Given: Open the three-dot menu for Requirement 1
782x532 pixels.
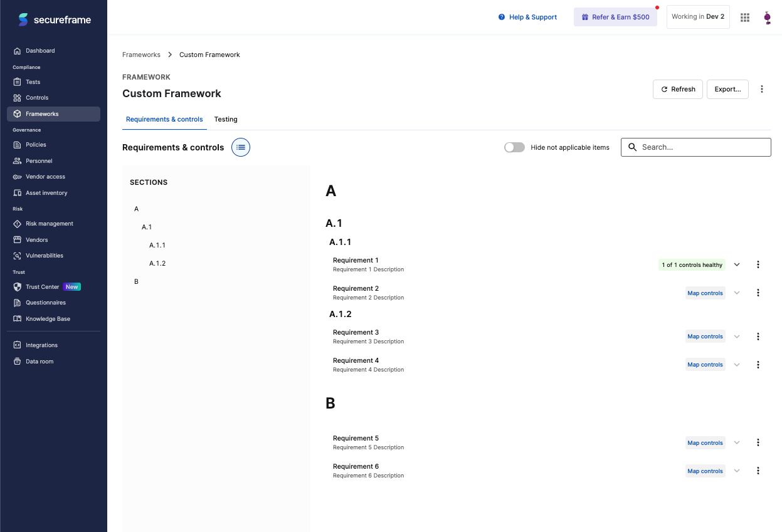Looking at the screenshot, I should point(758,264).
